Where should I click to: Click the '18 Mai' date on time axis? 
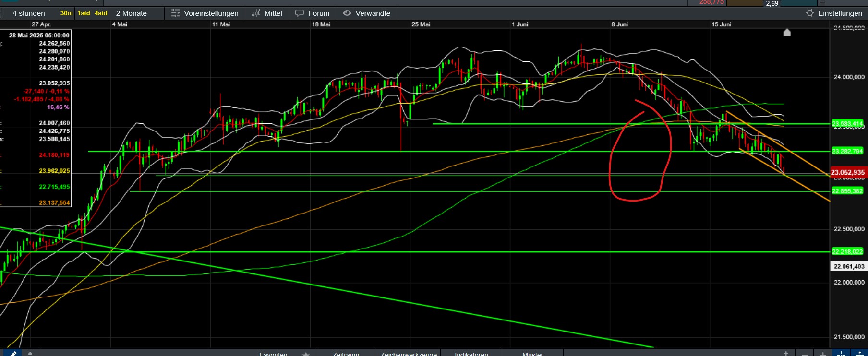(x=321, y=24)
